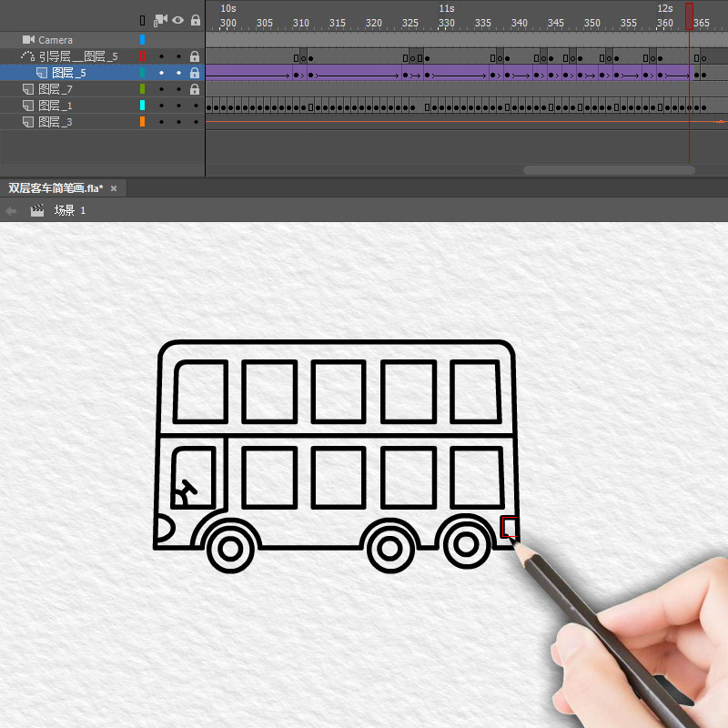The height and width of the screenshot is (728, 728).
Task: Select the Camera layer name
Action: click(x=56, y=40)
